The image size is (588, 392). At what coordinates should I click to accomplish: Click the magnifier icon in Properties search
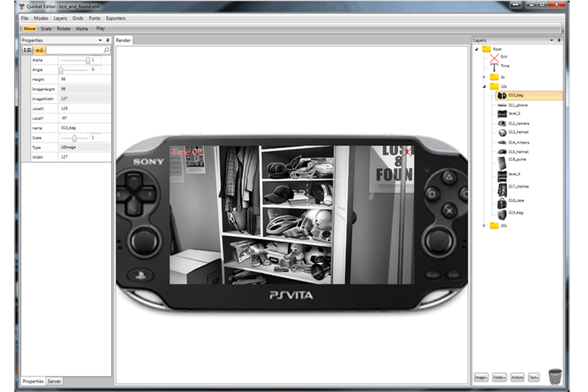click(106, 50)
